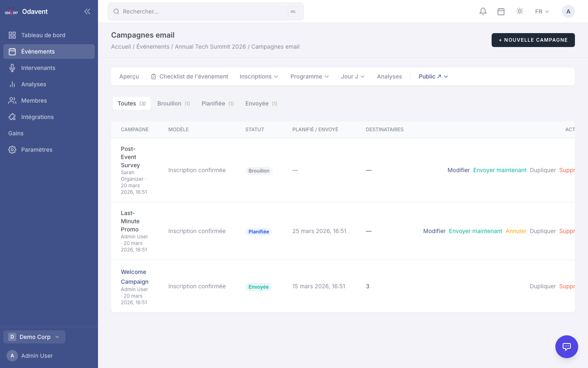Expand the Programme dropdown

(x=310, y=76)
